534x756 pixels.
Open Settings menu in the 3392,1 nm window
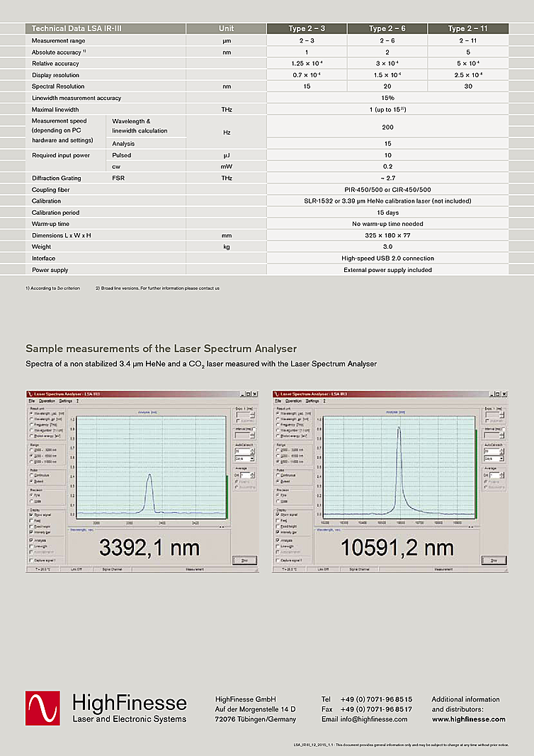66,400
